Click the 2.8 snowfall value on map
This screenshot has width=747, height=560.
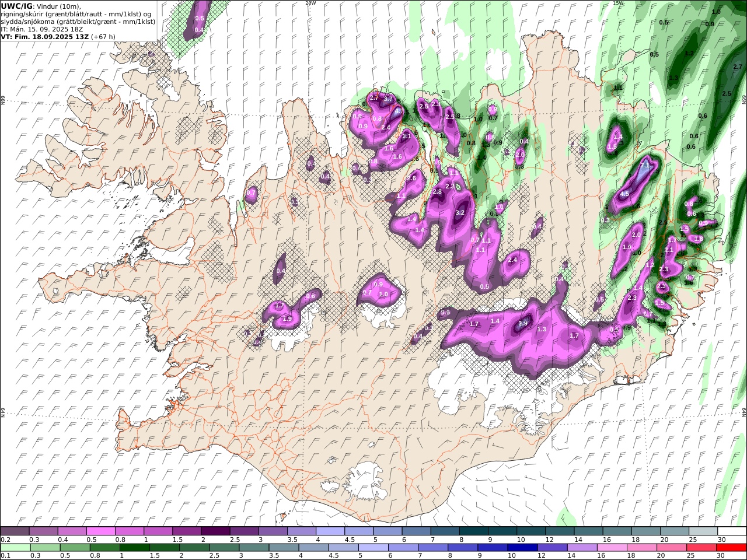[x=438, y=192]
